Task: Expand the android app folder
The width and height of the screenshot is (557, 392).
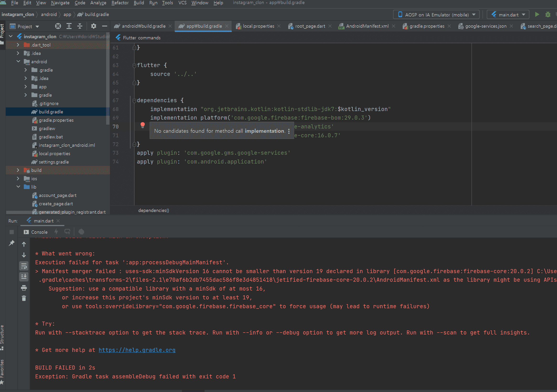Action: (26, 87)
